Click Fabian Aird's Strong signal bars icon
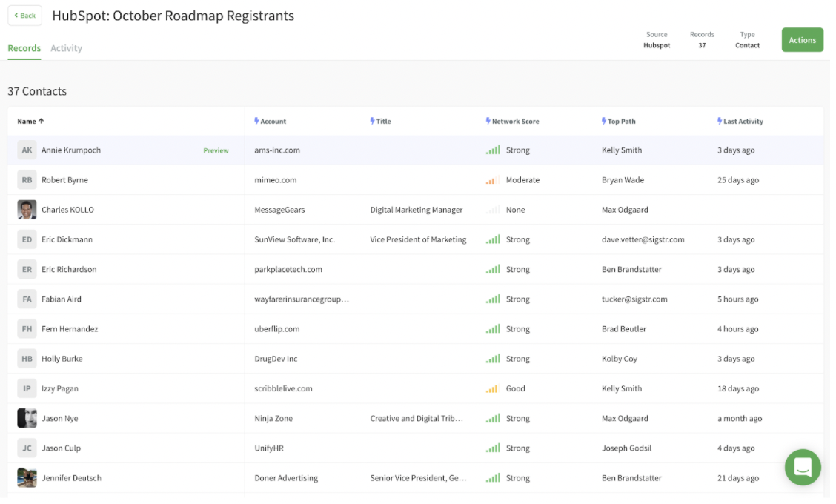The image size is (836, 504). (493, 299)
